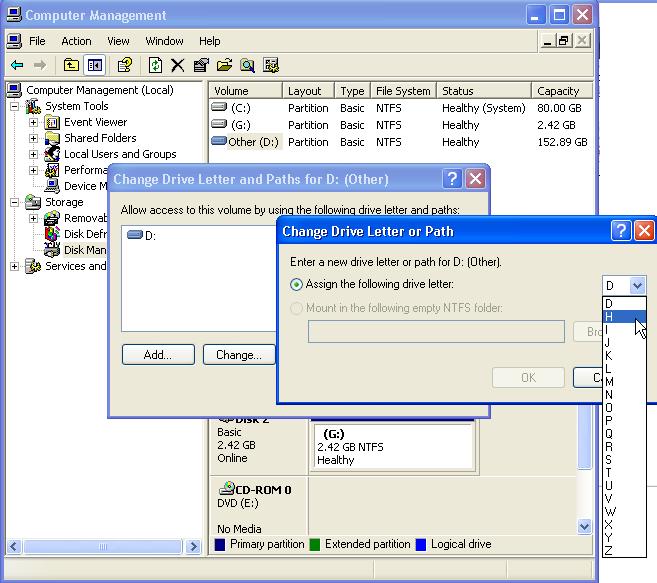Click the OK button in drive letter dialog
Viewport: 657px width, 583px height.
528,378
